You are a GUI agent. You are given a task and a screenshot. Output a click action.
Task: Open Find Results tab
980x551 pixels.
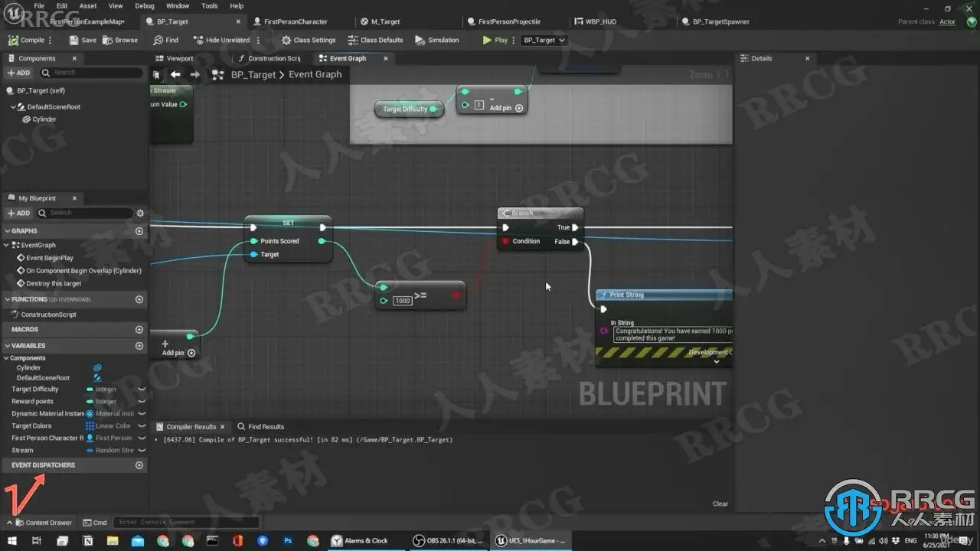[260, 426]
